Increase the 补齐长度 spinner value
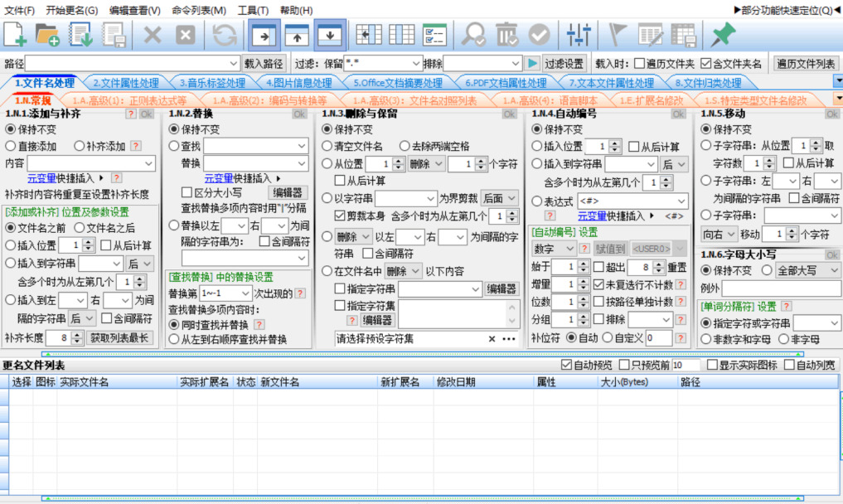This screenshot has width=843, height=504. pos(77,334)
